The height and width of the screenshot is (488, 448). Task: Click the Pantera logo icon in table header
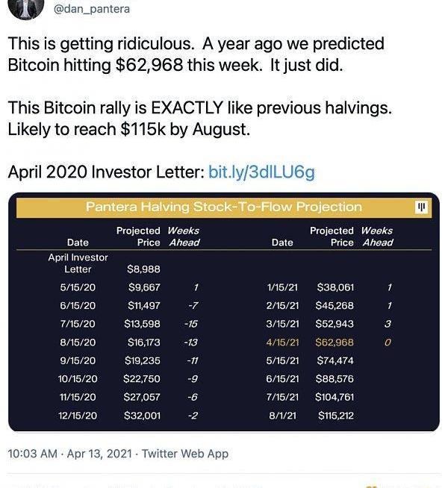coord(422,207)
